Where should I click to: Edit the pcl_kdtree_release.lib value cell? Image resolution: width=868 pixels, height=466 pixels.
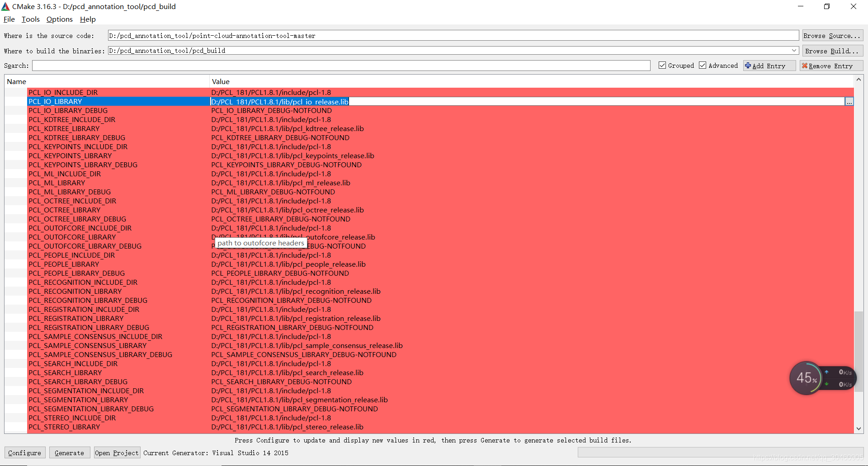coord(532,128)
